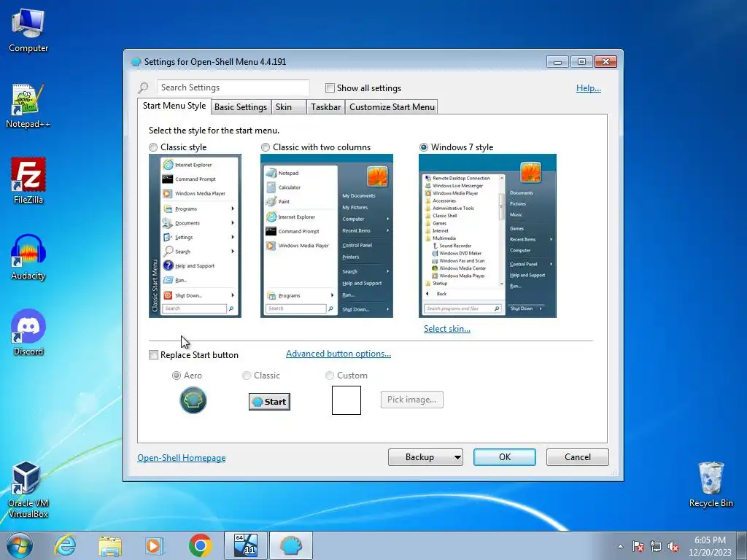Tick the Show all settings checkbox

[330, 87]
